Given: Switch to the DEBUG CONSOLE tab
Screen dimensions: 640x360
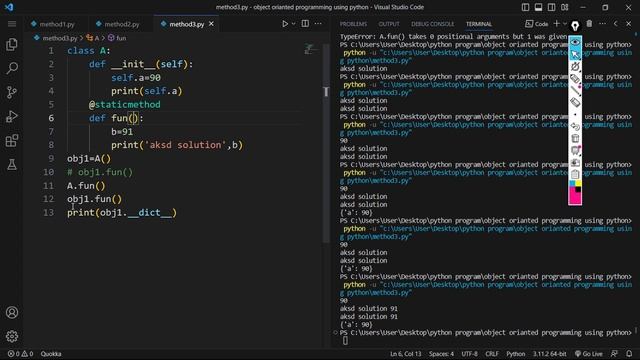Looking at the screenshot, I should pyautogui.click(x=433, y=24).
